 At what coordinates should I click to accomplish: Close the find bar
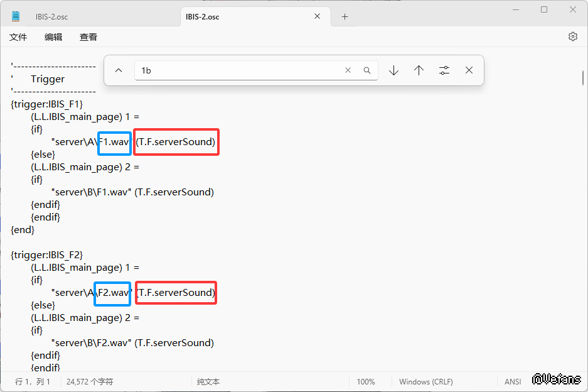tap(469, 71)
